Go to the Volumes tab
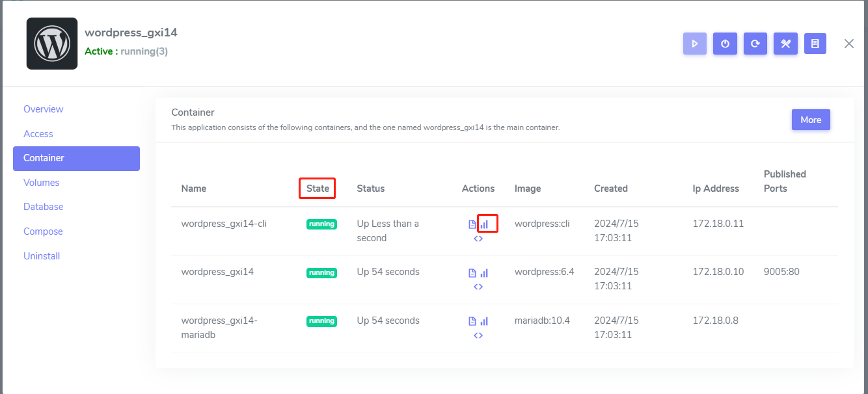Viewport: 868px width, 394px height. click(x=41, y=183)
